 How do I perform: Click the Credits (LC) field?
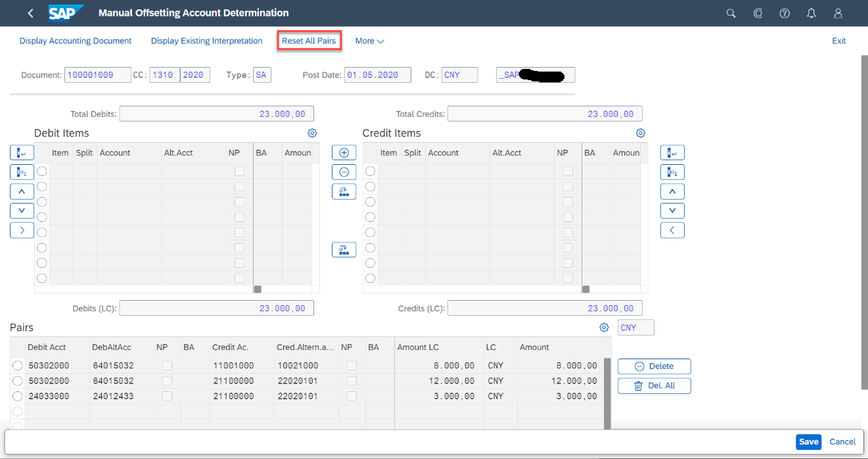tap(545, 308)
